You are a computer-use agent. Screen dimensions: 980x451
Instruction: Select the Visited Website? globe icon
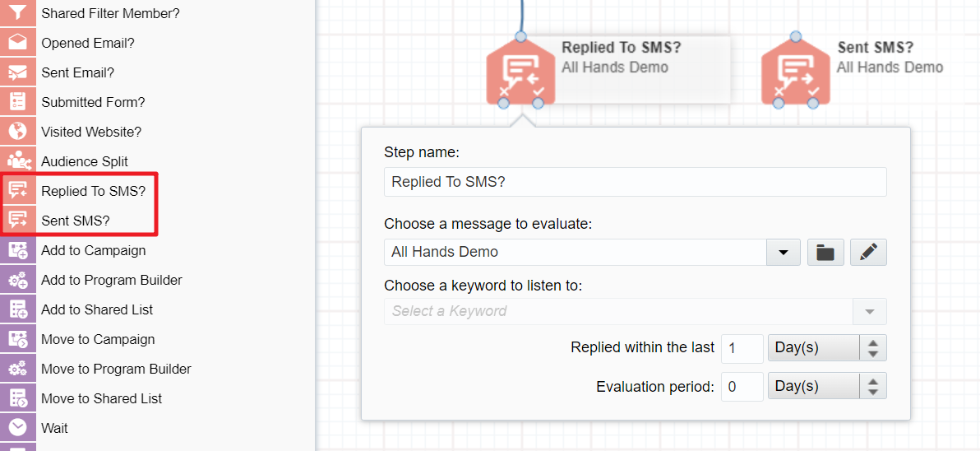[17, 132]
